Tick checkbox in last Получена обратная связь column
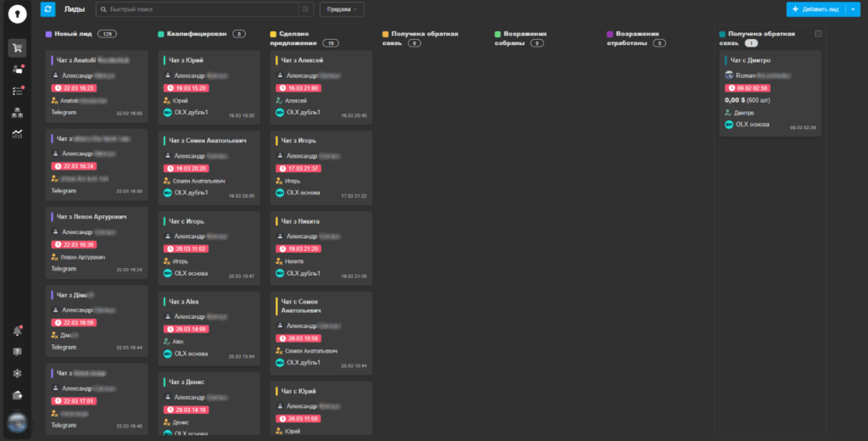 point(818,34)
